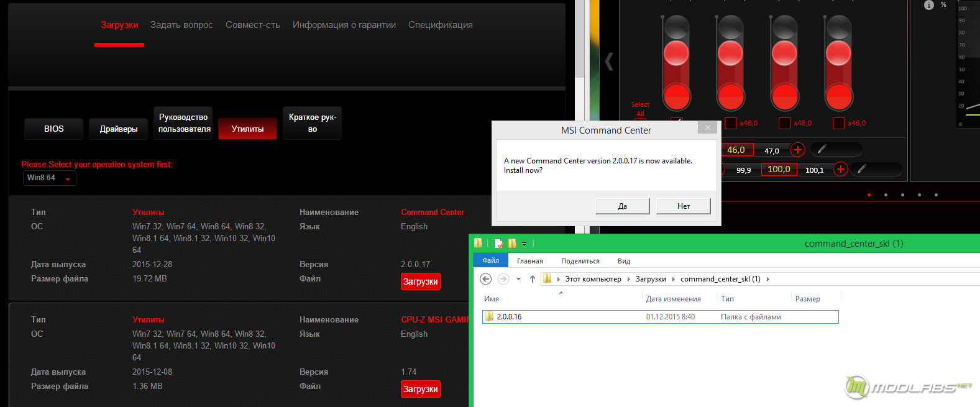
Task: Select the first red page indicator dot
Action: (869, 194)
